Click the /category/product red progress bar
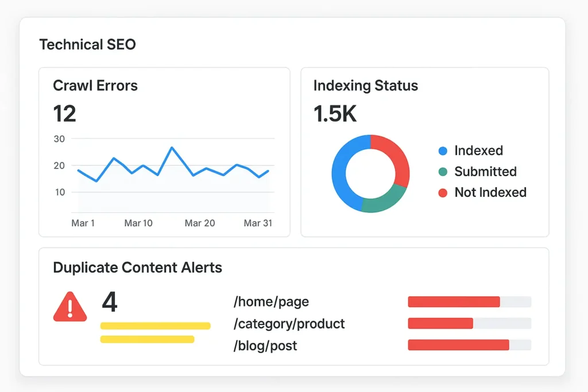Viewport: 588px width, 392px height. point(440,324)
